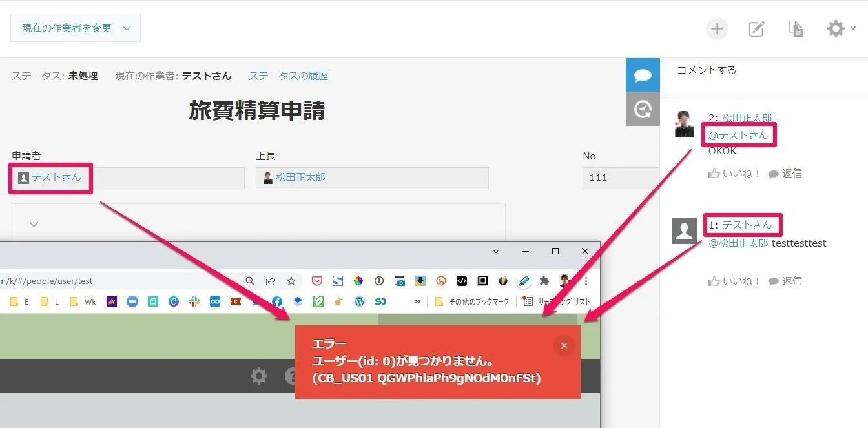
Task: Close the red error notification
Action: click(564, 346)
